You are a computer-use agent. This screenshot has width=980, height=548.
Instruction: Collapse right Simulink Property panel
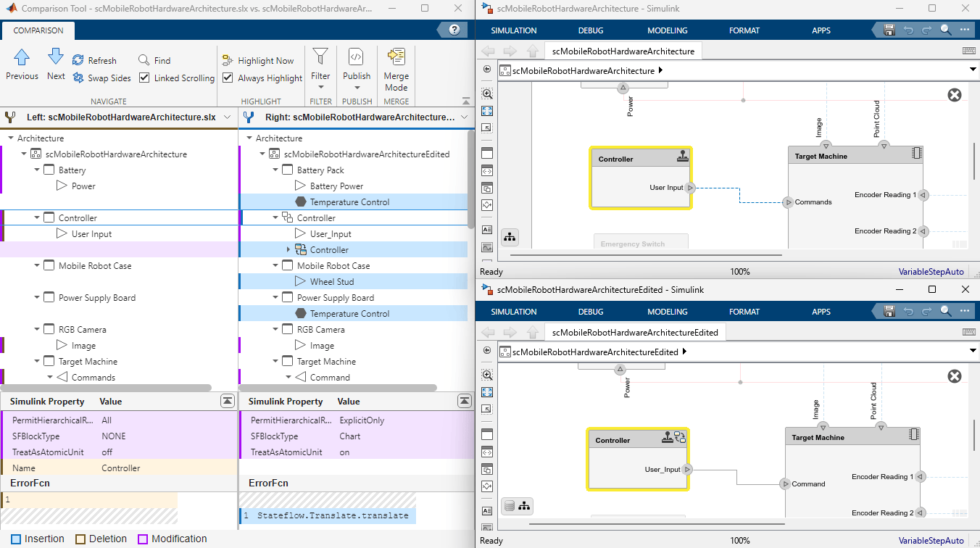point(464,401)
